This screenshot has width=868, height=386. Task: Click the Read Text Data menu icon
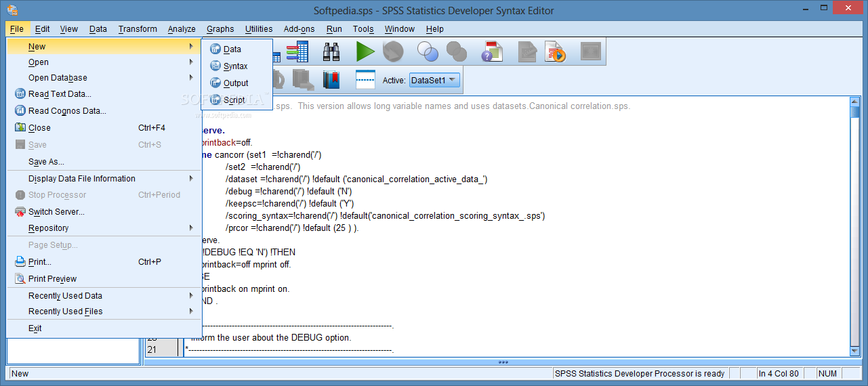point(20,94)
